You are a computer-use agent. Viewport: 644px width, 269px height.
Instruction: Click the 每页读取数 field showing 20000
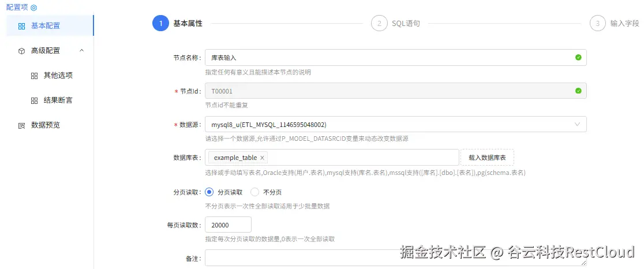[228, 225]
